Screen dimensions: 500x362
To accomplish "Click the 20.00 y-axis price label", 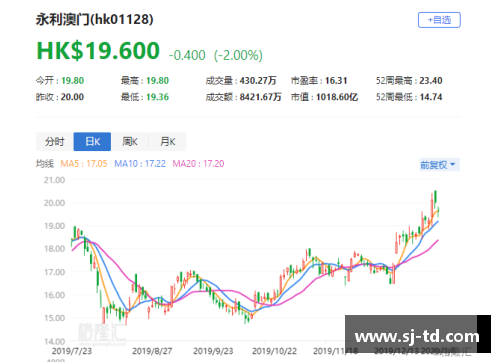I will point(54,203).
